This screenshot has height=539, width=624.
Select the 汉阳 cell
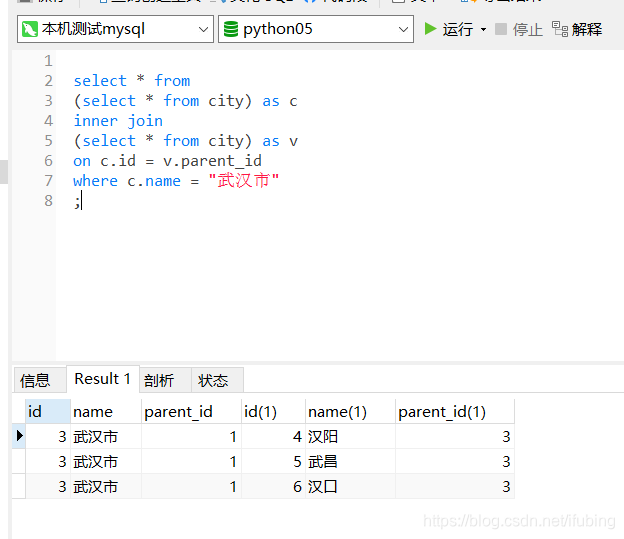[350, 437]
